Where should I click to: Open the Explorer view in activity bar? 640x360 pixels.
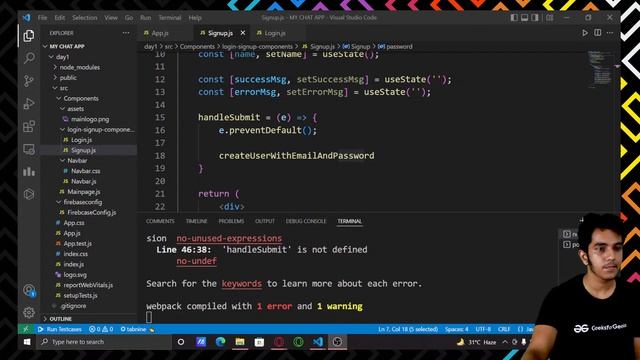(29, 36)
